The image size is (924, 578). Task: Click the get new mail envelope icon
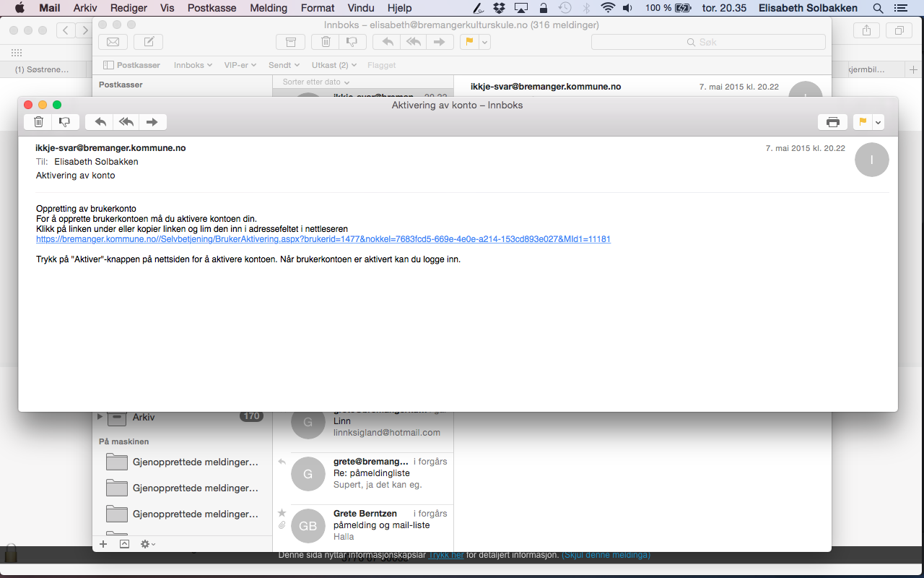pos(113,42)
